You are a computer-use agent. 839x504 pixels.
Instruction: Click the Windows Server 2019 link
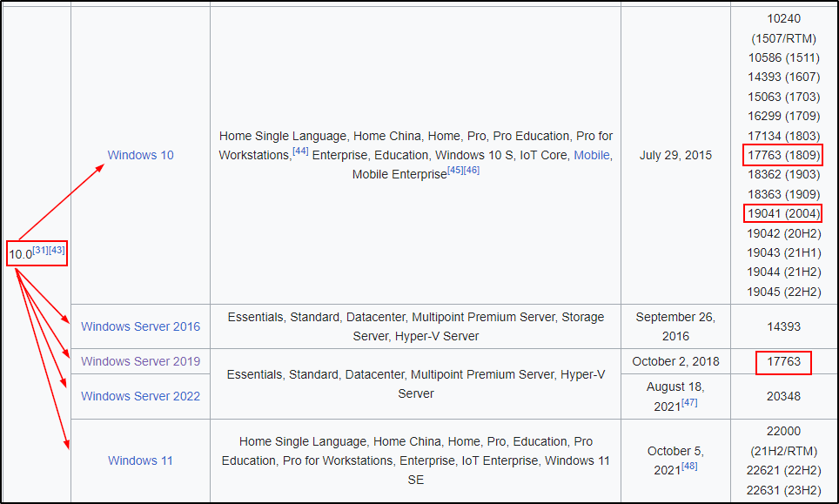(x=140, y=361)
